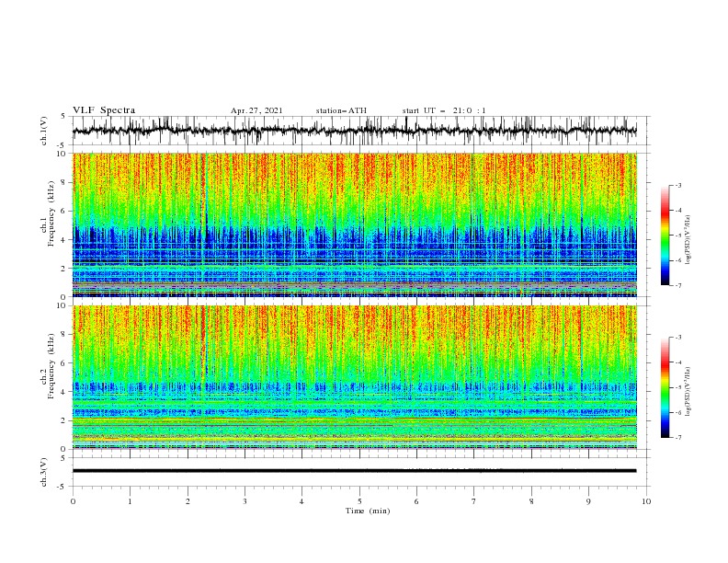Click time axis tick label "9"
Image resolution: width=728 pixels, height=563 pixels.
(x=588, y=501)
